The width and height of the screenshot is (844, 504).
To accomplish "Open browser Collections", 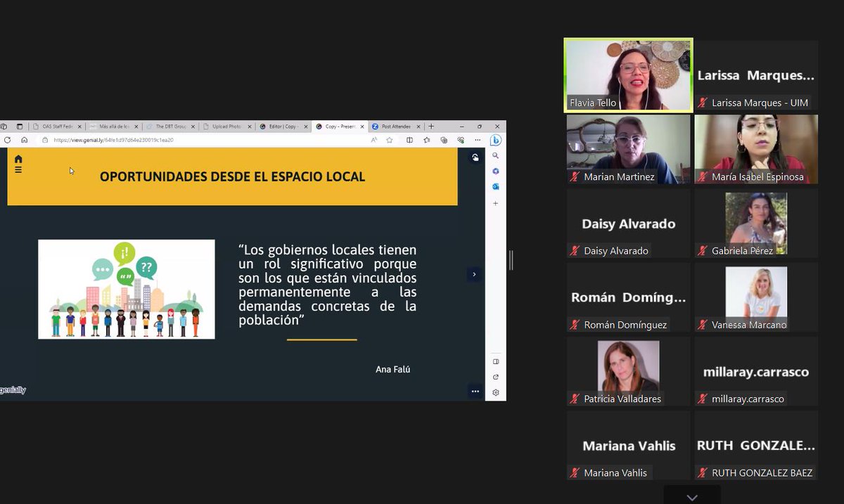I will tap(443, 140).
